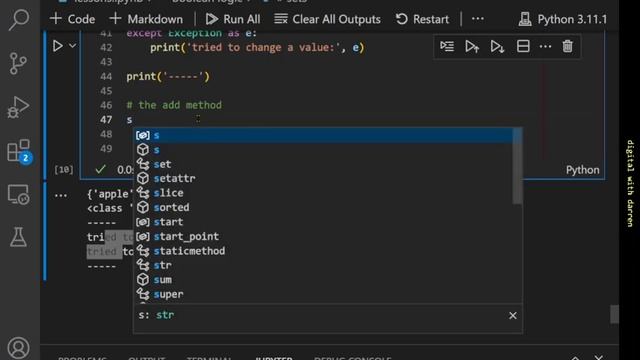
Task: Open the Accounts menu icon
Action: coord(18,348)
